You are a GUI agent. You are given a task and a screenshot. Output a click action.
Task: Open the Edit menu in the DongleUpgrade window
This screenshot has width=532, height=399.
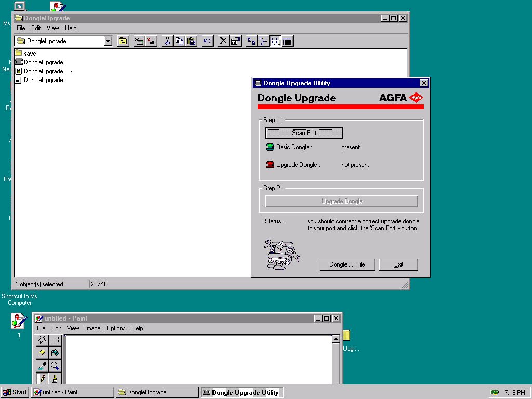pyautogui.click(x=36, y=28)
